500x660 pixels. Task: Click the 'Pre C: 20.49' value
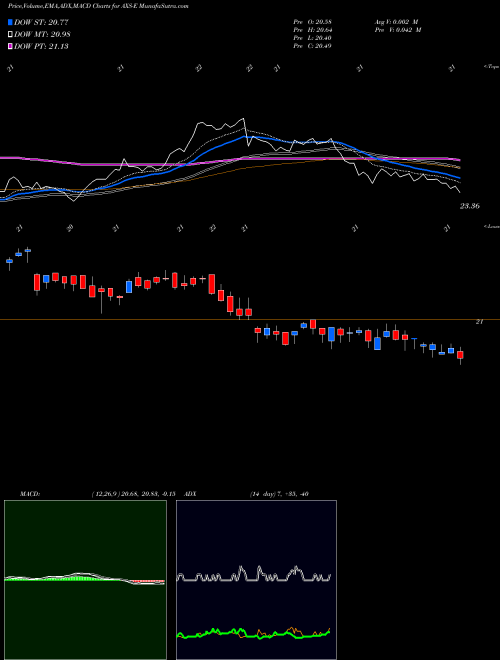click(312, 46)
